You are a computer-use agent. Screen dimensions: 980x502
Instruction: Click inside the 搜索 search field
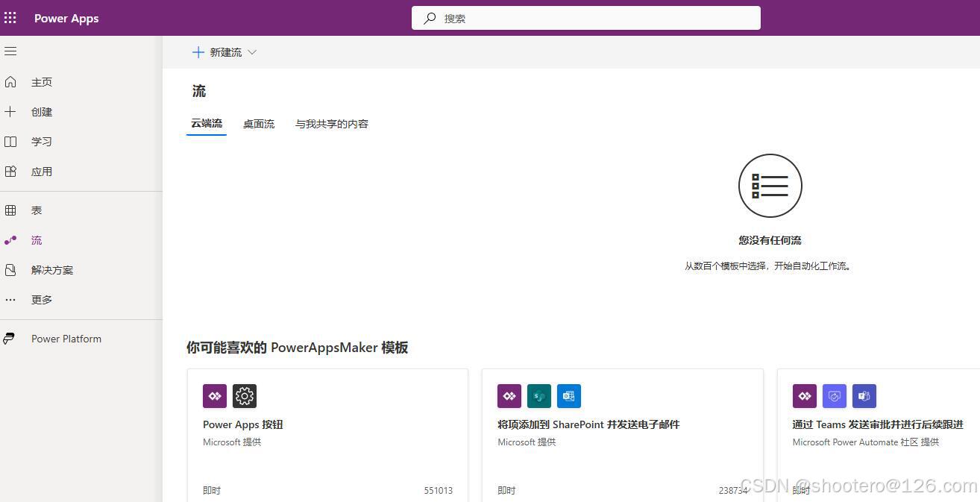pyautogui.click(x=586, y=18)
